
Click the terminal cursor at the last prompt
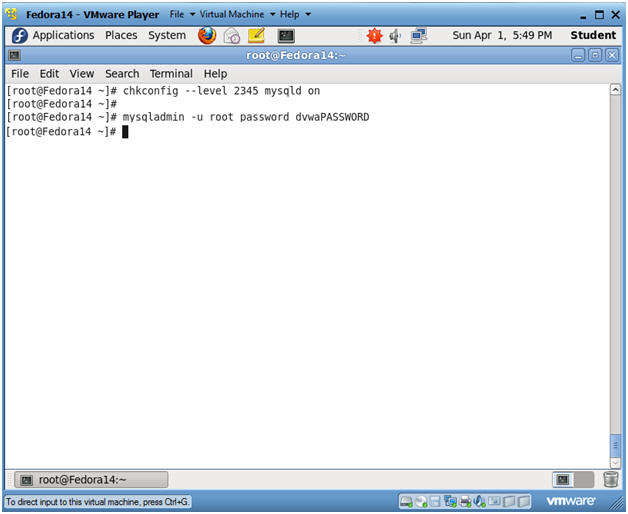coord(125,131)
